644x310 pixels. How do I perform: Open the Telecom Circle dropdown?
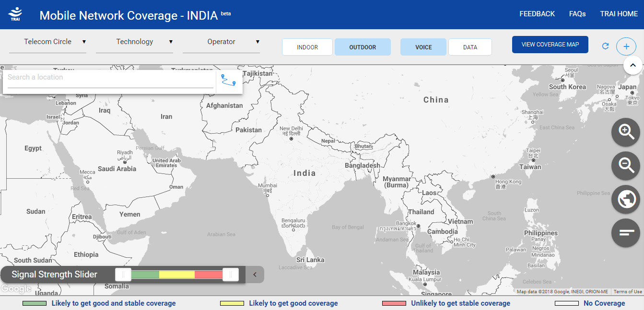[x=48, y=42]
